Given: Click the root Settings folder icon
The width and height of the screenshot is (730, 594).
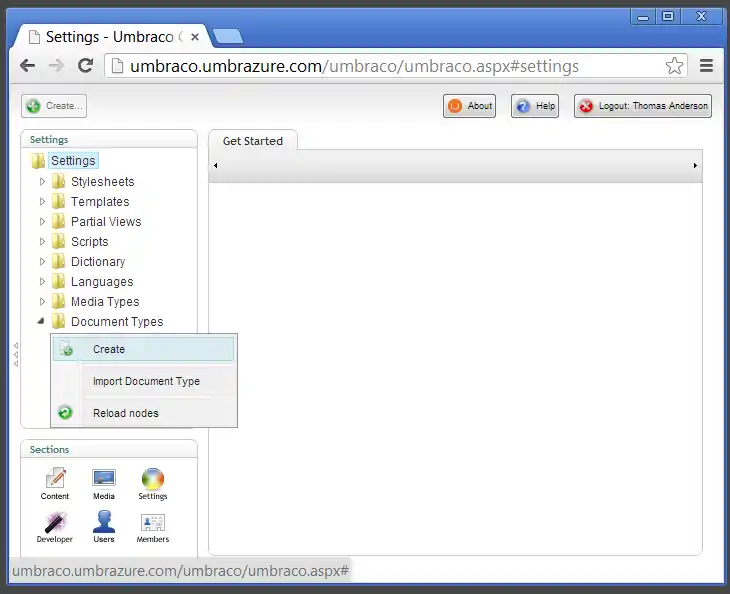Looking at the screenshot, I should coord(38,161).
